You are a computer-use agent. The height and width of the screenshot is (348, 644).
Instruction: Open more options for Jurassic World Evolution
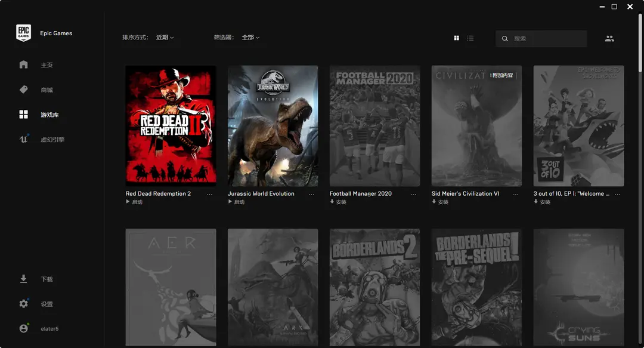click(x=311, y=194)
